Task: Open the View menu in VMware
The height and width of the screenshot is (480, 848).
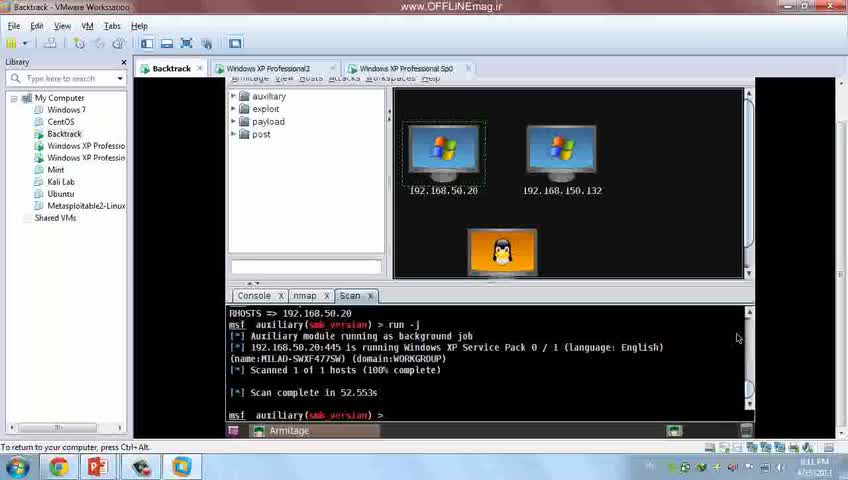Action: point(62,26)
